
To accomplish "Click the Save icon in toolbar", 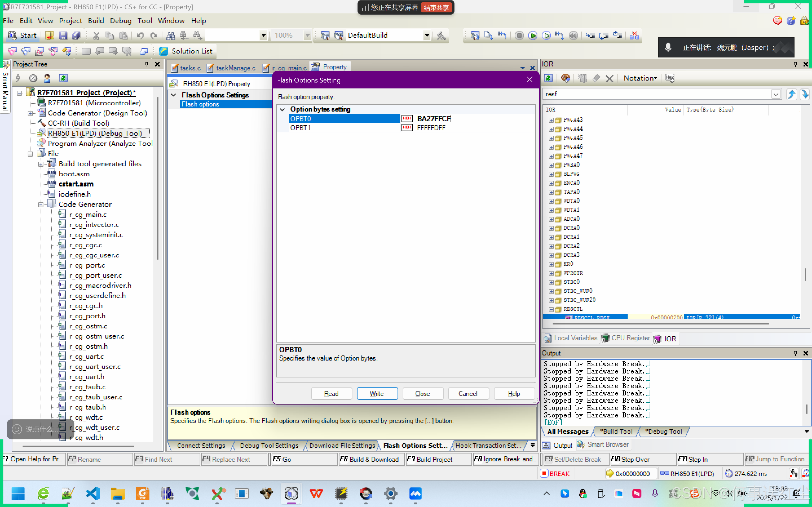I will coord(63,35).
